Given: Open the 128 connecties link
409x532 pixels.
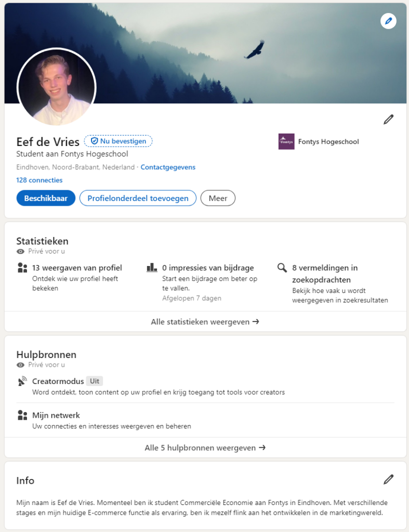Looking at the screenshot, I should pyautogui.click(x=39, y=180).
